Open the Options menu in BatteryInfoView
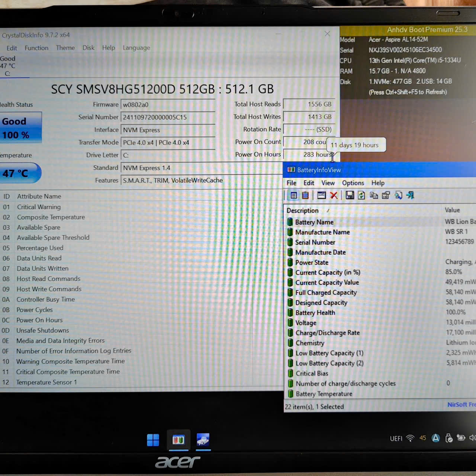This screenshot has height=476, width=476. pyautogui.click(x=353, y=183)
